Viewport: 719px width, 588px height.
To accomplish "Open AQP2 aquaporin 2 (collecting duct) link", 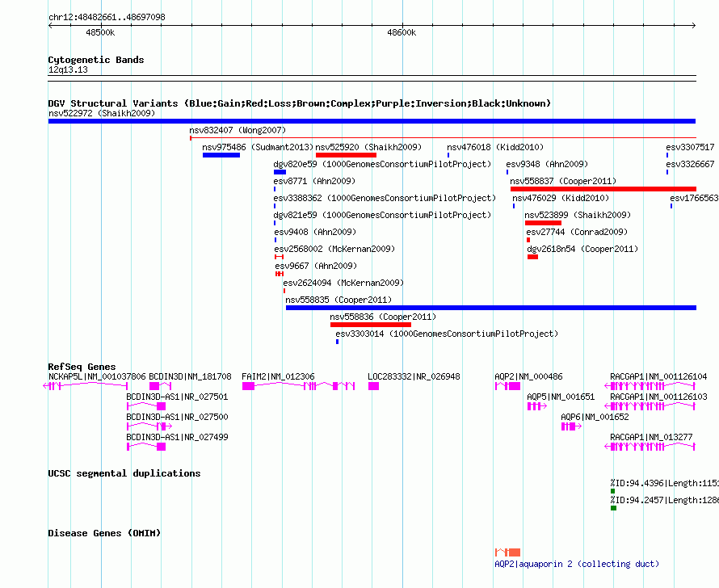I will click(577, 564).
